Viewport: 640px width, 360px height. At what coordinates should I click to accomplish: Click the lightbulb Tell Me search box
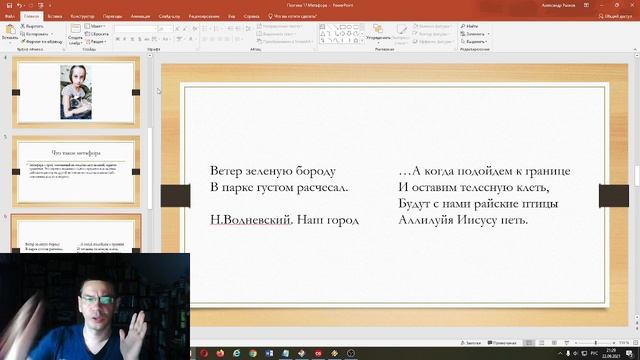click(292, 16)
